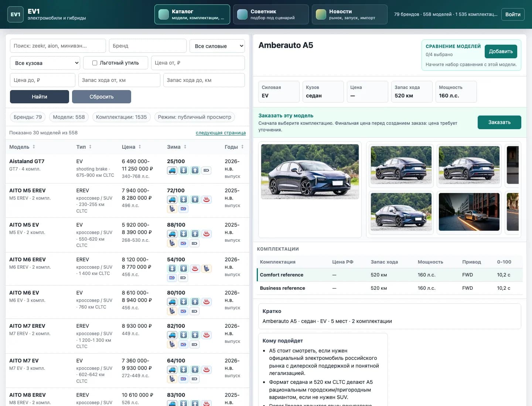532x406 pixels.
Task: Click the seat icon in AITO M5 EREV row
Action: point(172,209)
